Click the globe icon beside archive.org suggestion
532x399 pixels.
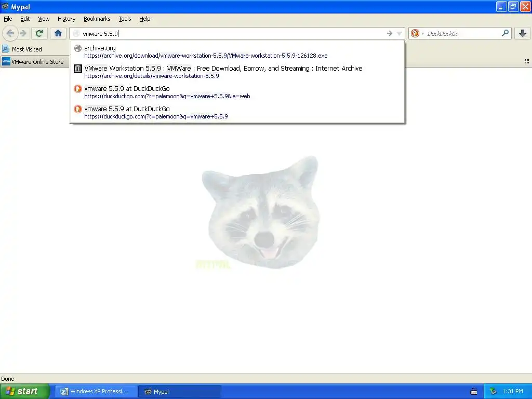(x=78, y=48)
